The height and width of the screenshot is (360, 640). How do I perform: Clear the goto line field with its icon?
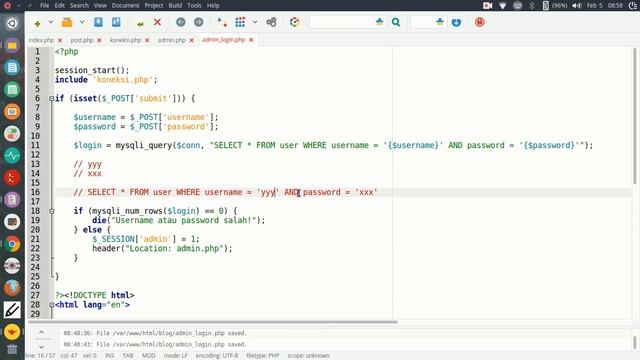[440, 22]
